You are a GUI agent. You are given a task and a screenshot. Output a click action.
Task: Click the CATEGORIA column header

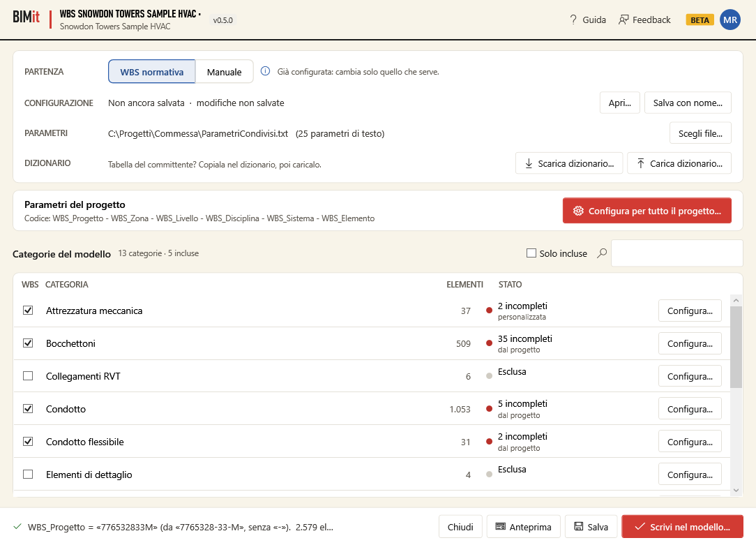pyautogui.click(x=66, y=285)
